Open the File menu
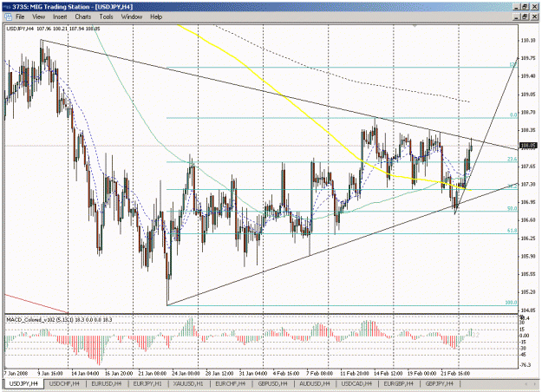The image size is (542, 392). point(20,16)
